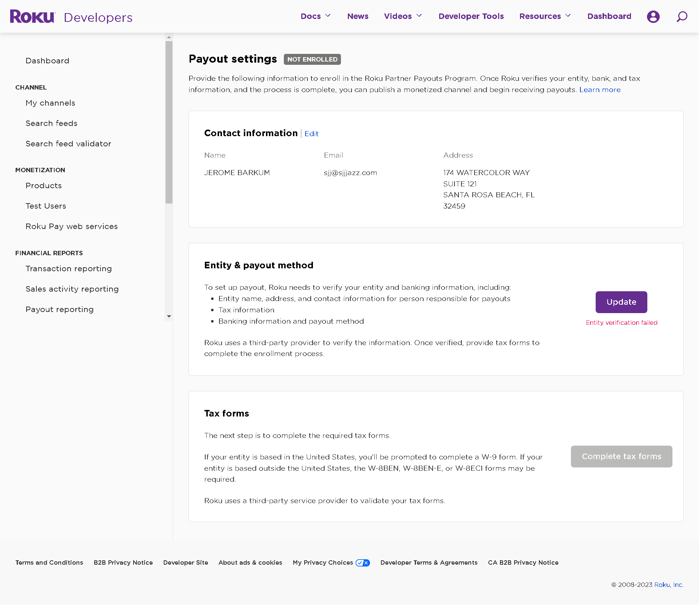Open News in top navigation
This screenshot has width=699, height=616.
(x=358, y=16)
